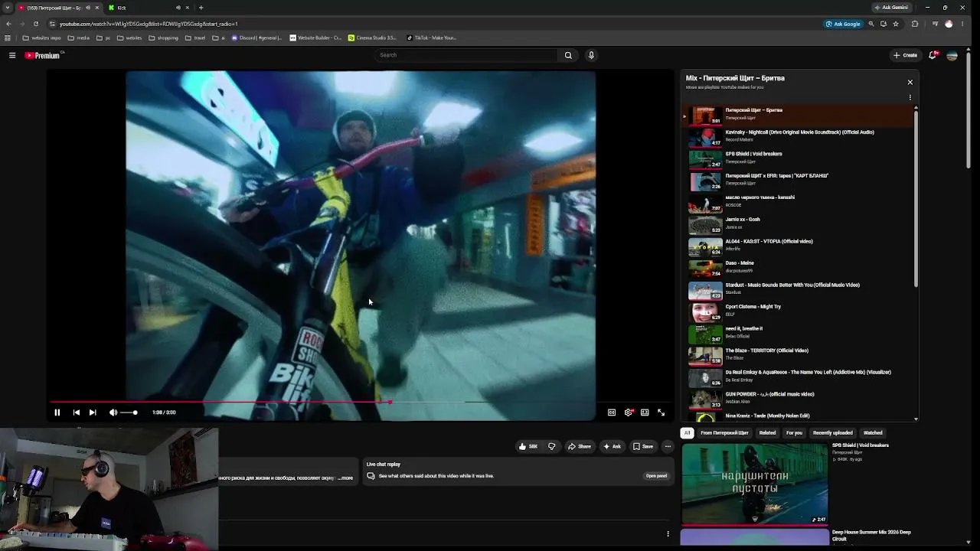Image resolution: width=980 pixels, height=551 pixels.
Task: Reload the current page
Action: pos(35,24)
